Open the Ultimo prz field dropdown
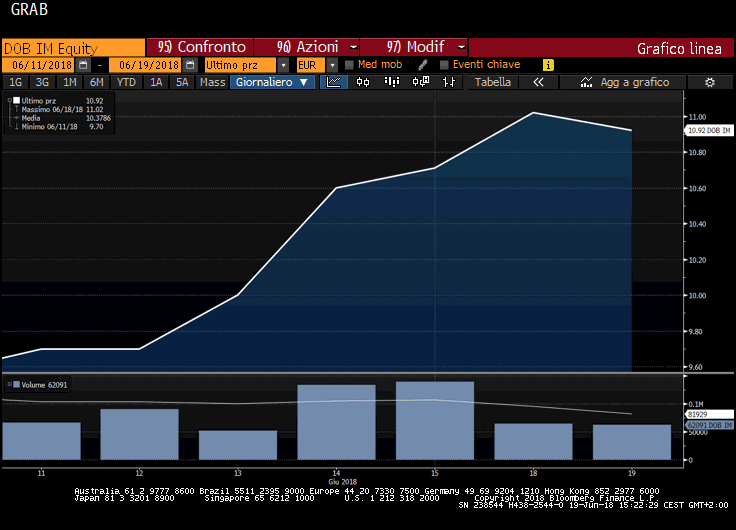736x530 pixels. click(x=283, y=65)
